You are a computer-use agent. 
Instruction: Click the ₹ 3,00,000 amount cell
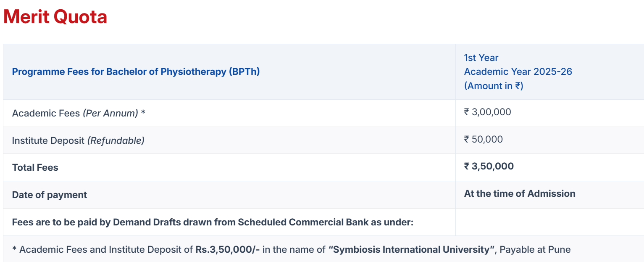tap(487, 112)
